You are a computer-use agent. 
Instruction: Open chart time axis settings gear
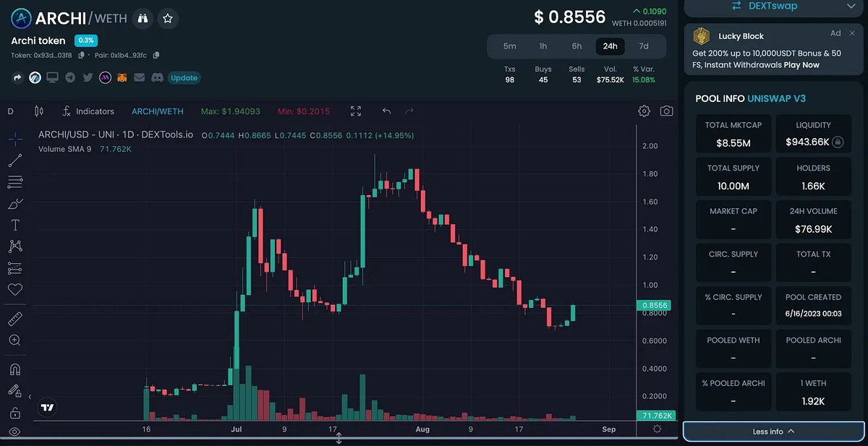[657, 429]
